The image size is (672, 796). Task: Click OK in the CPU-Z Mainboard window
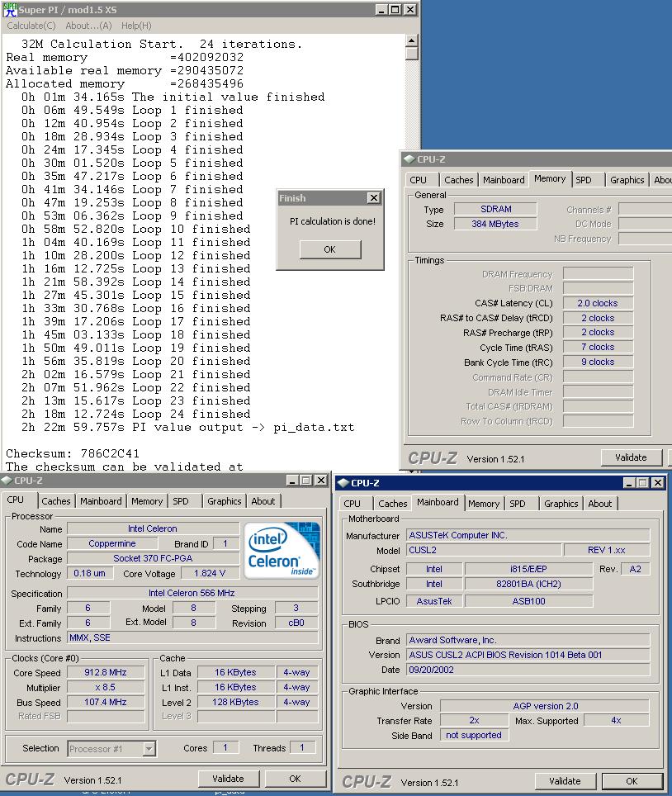tap(632, 781)
